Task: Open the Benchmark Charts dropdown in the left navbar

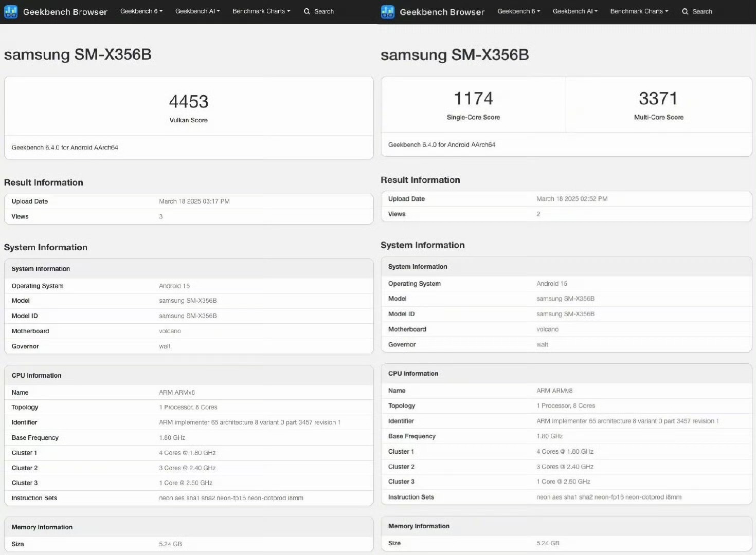Action: (261, 11)
